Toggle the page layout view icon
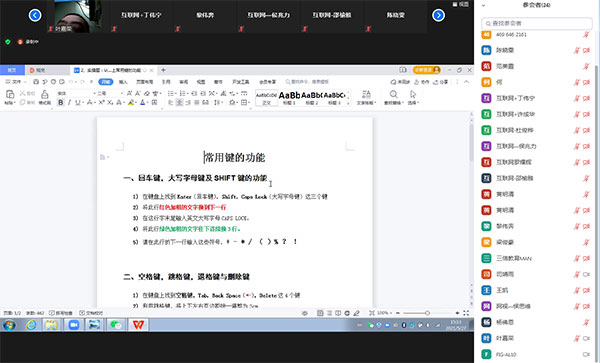The height and width of the screenshot is (363, 600). pos(320,313)
